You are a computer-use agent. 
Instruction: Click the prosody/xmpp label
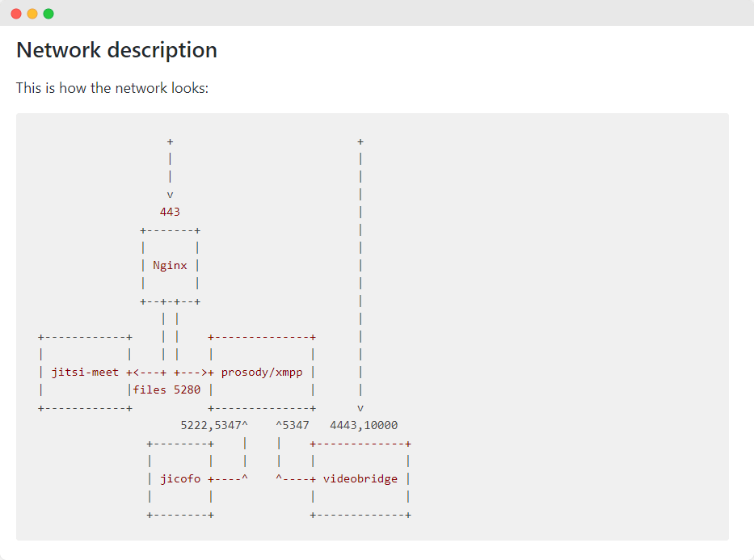[x=262, y=372]
